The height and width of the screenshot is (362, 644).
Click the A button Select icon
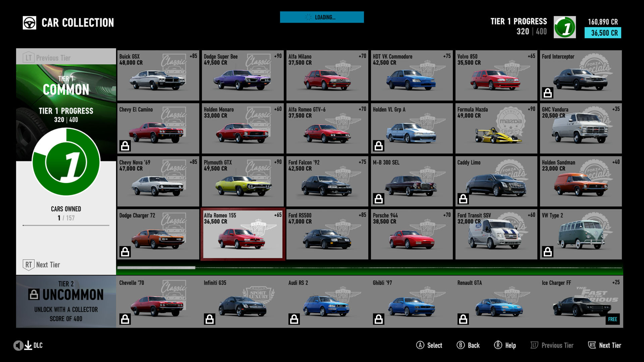[420, 345]
